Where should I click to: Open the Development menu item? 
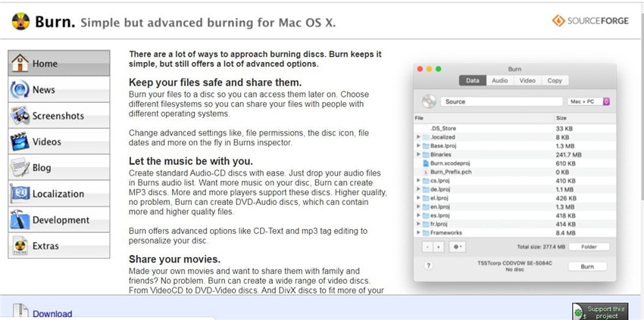(59, 219)
